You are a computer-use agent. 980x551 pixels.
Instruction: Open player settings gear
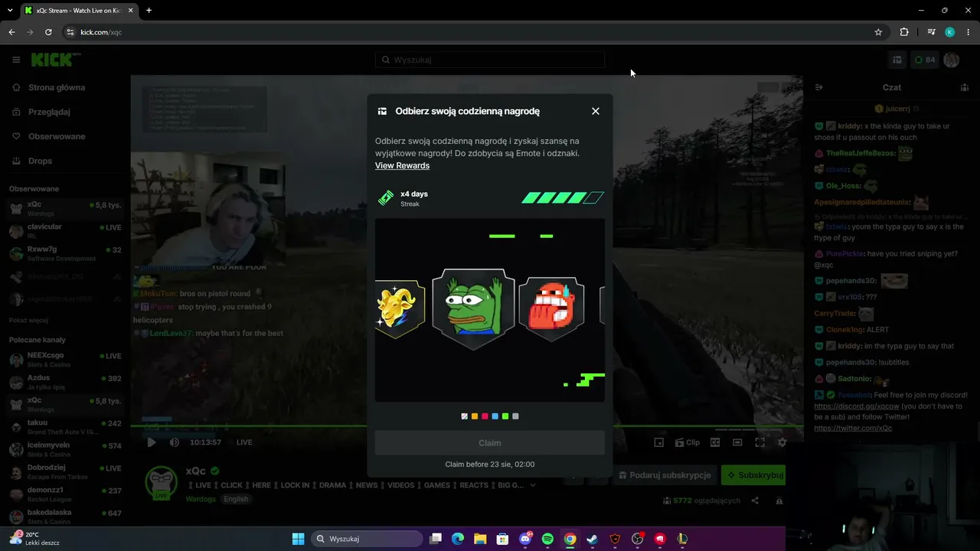tap(782, 442)
